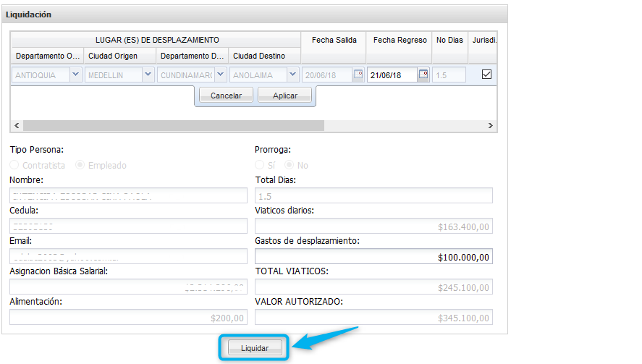Open the Departamento Destino dropdown (CUNDINAMARCA)
The width and height of the screenshot is (642, 364).
(221, 75)
